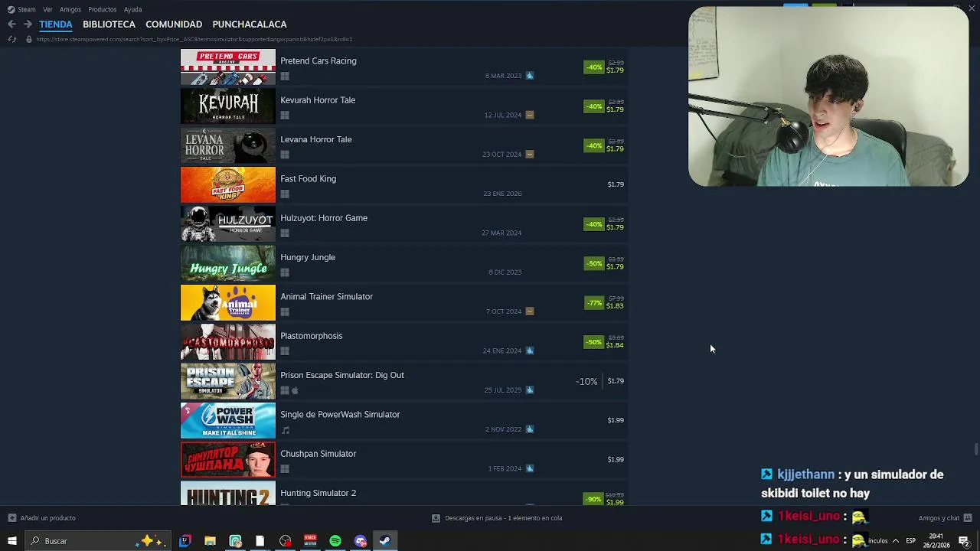Image resolution: width=980 pixels, height=551 pixels.
Task: Click brown compatibility icon on Kevurah Horror Tale row
Action: point(530,115)
